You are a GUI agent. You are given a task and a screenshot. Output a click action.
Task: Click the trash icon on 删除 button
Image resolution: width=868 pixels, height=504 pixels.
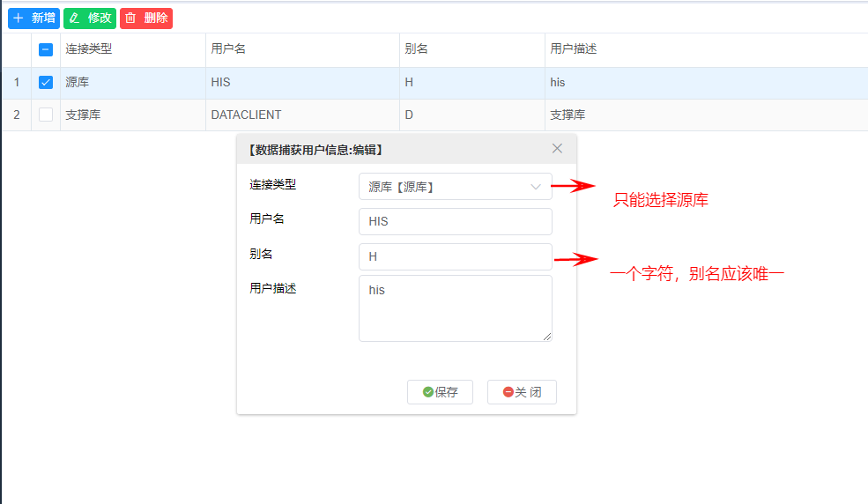pyautogui.click(x=130, y=19)
